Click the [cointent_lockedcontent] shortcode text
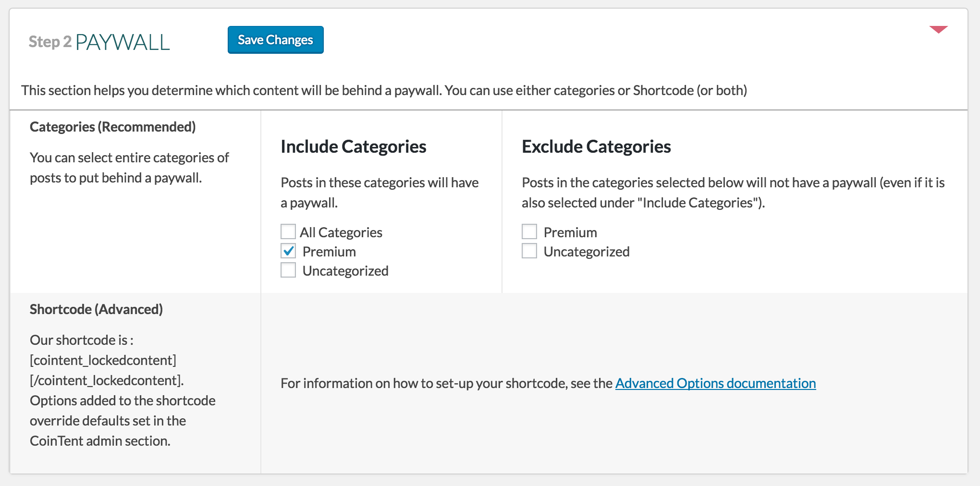Screen dimensions: 980x486 click(x=103, y=360)
